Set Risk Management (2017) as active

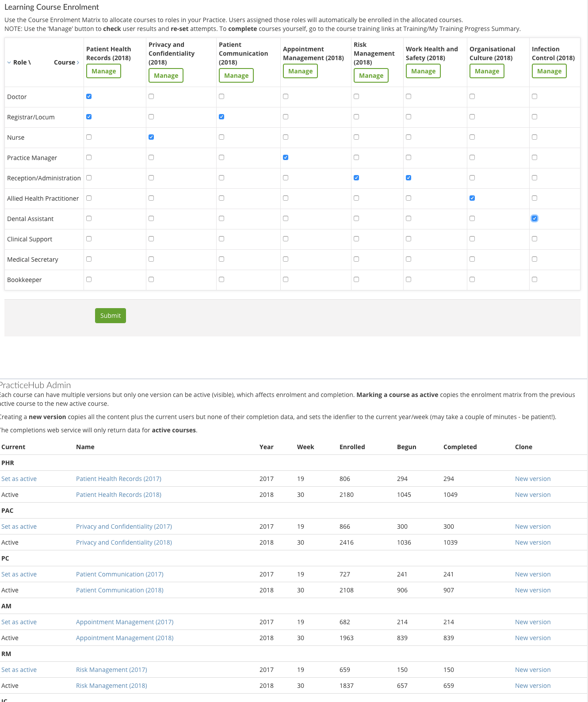point(19,670)
